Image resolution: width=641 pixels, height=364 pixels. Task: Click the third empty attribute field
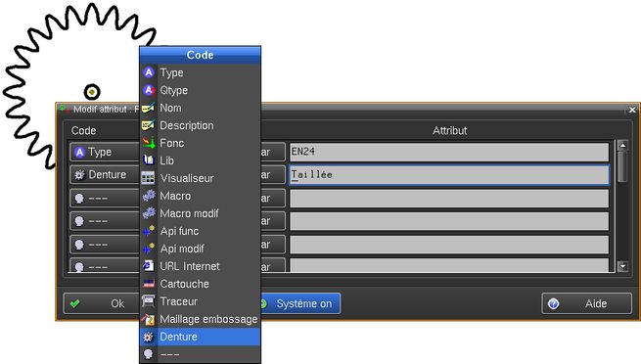tap(449, 198)
